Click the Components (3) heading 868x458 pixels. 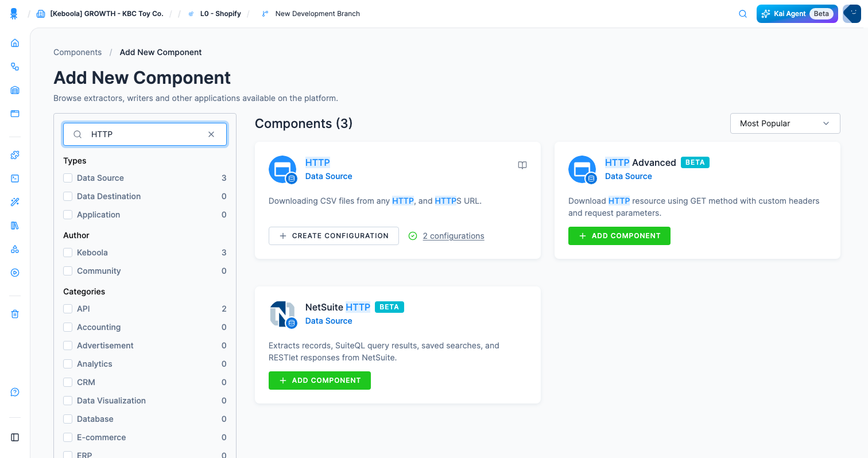pyautogui.click(x=304, y=123)
